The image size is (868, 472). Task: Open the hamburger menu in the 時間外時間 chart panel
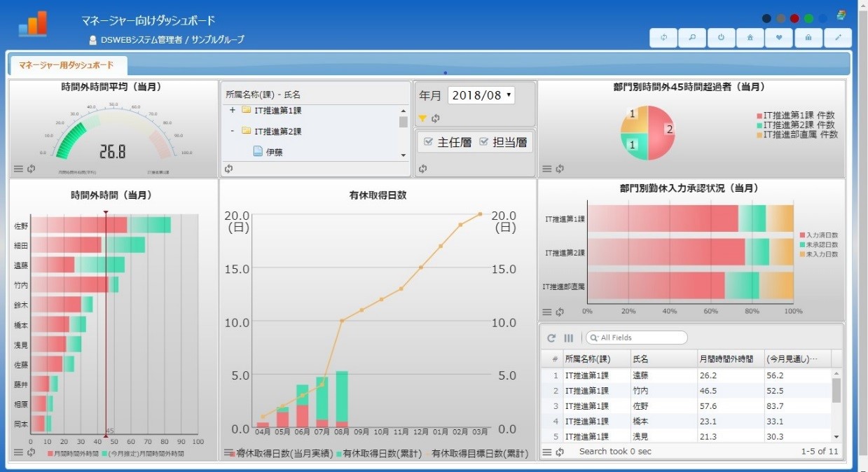pos(20,452)
